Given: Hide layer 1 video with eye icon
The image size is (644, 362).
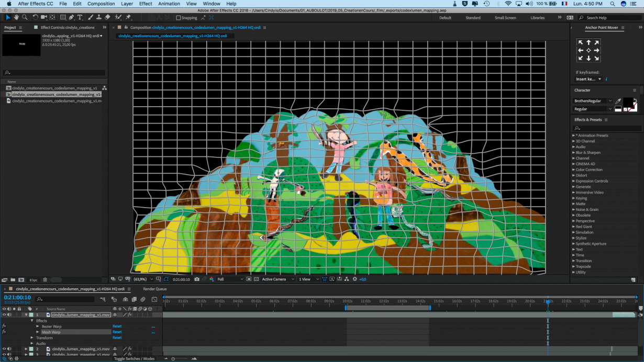Looking at the screenshot, I should [4, 315].
